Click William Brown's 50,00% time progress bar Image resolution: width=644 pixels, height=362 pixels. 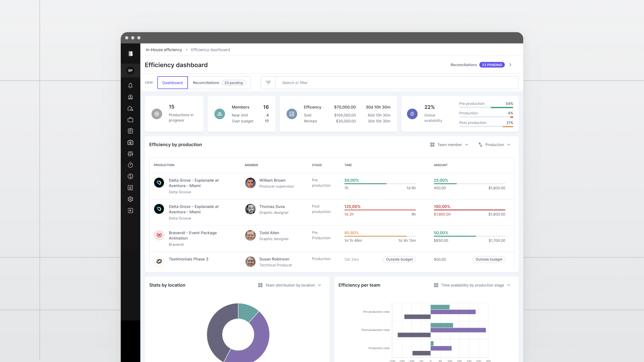380,184
